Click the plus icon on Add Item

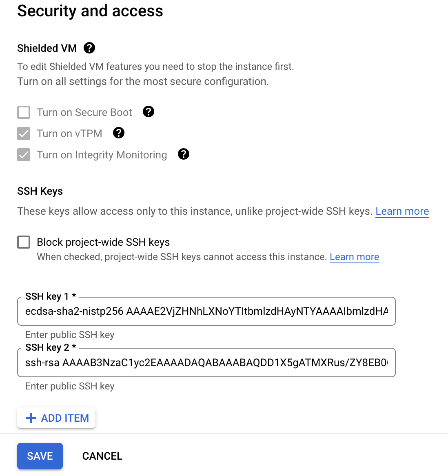(x=31, y=418)
